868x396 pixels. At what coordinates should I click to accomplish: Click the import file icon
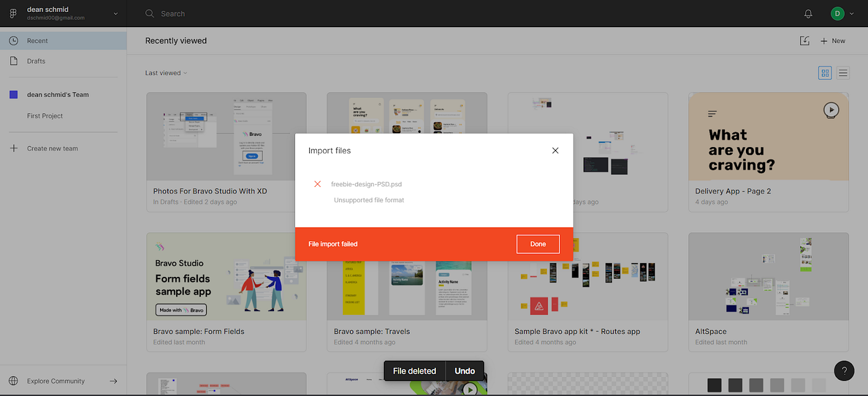804,40
